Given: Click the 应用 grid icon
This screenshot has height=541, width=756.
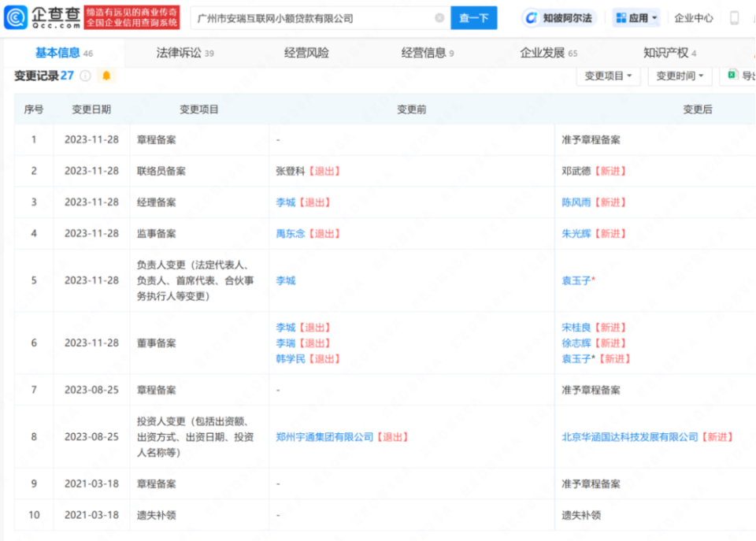Looking at the screenshot, I should [621, 18].
